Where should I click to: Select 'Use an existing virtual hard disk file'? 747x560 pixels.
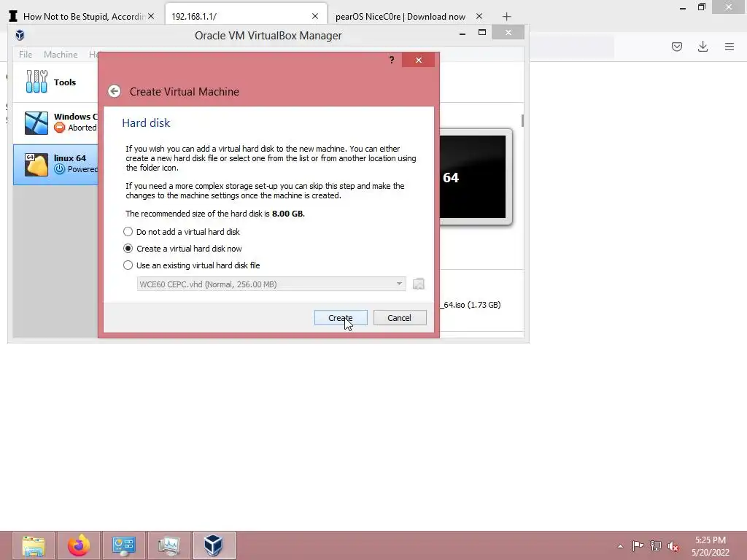click(x=192, y=265)
